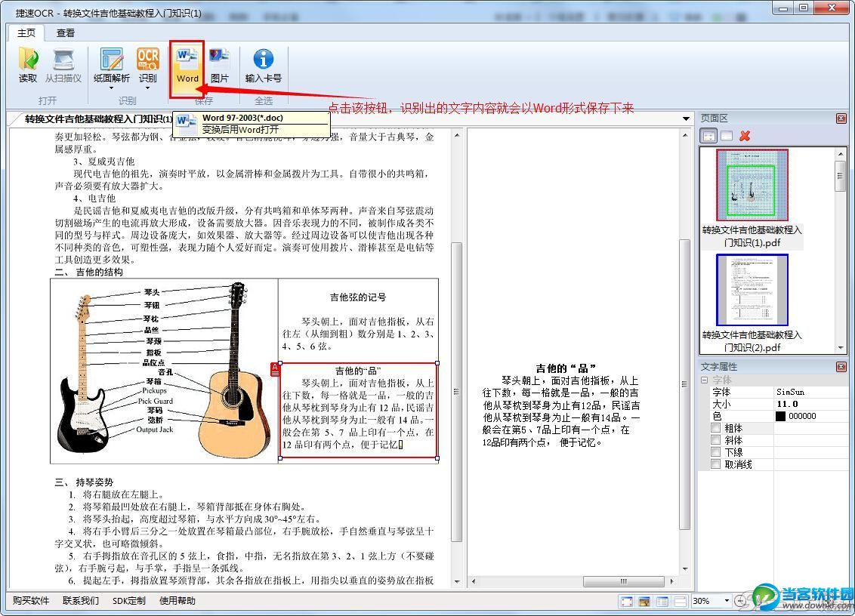This screenshot has height=616, width=855.
Task: Click 购买软件 in status bar
Action: 31,601
